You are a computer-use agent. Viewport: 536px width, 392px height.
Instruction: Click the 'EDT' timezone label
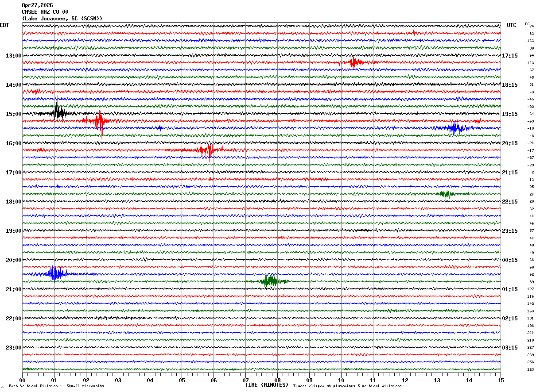click(x=4, y=25)
